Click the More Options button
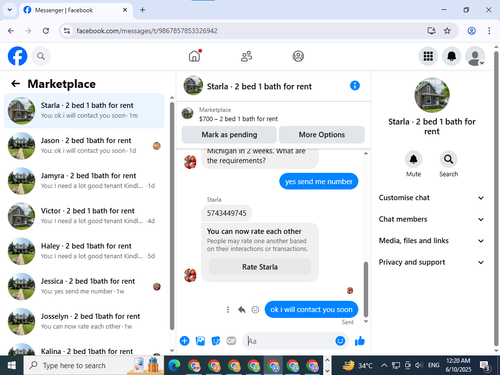 (322, 135)
